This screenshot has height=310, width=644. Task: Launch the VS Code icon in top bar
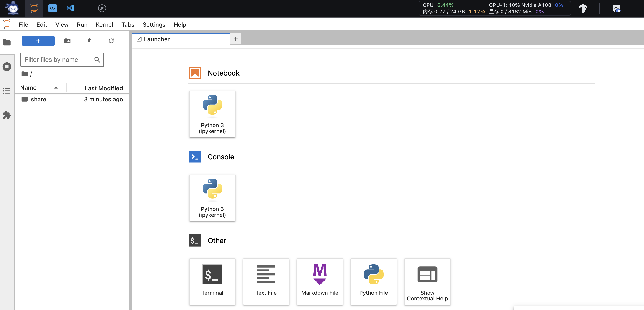click(x=70, y=8)
